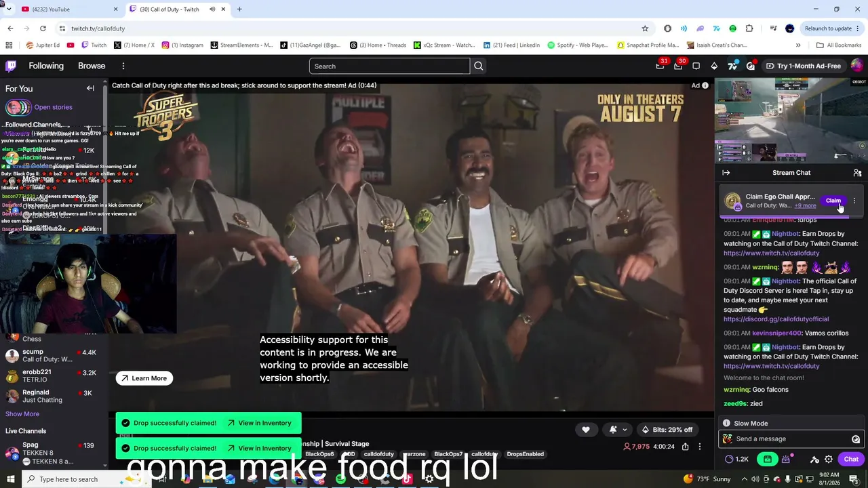This screenshot has height=488, width=868.
Task: Open the StreamElements bookmark
Action: pos(241,45)
